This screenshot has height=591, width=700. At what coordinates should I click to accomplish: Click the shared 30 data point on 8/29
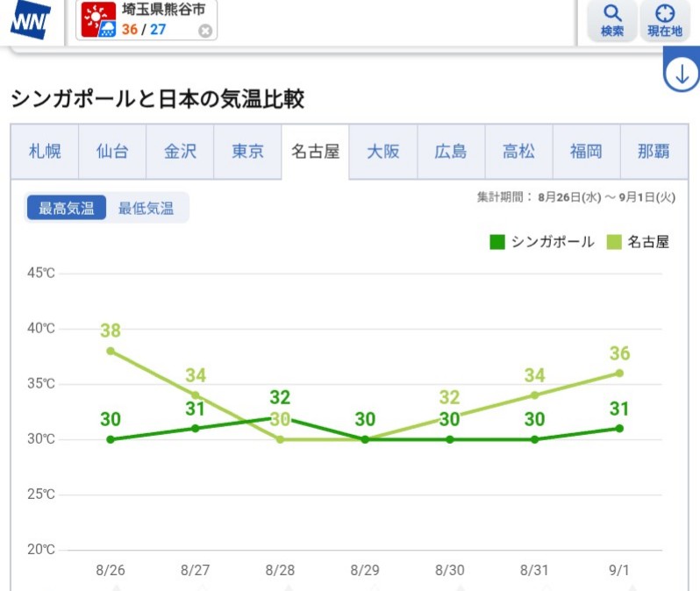tap(365, 439)
